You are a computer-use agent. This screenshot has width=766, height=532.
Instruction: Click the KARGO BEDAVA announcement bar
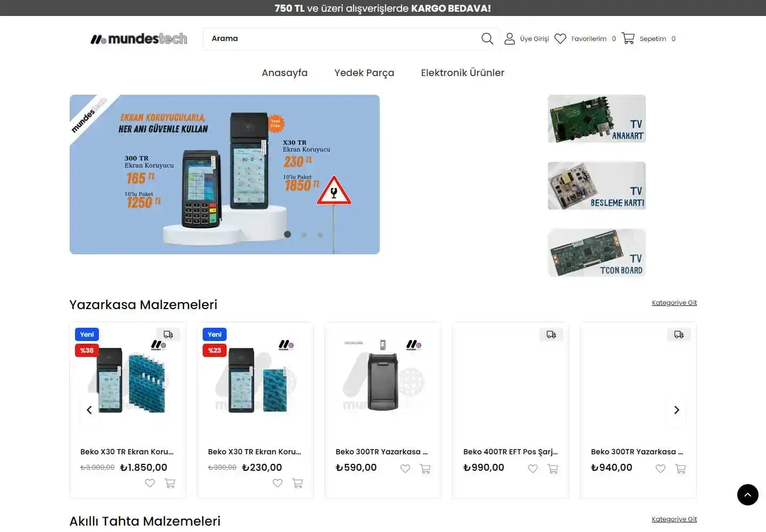coord(383,8)
